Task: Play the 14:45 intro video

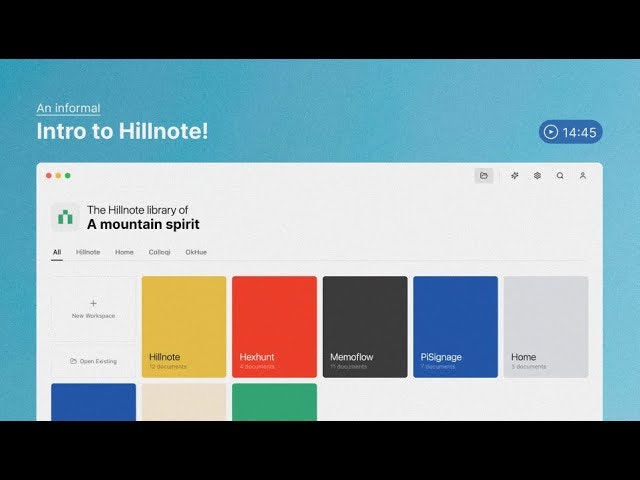Action: tap(570, 132)
